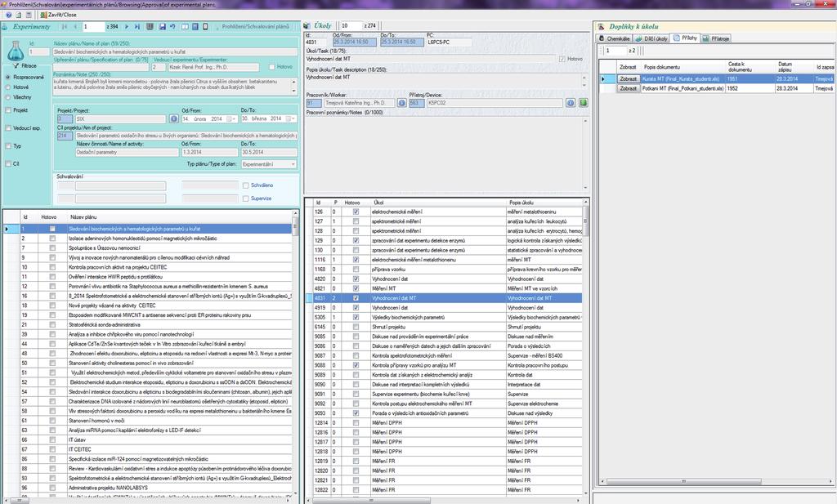Click the document icon beside the help icon
The image size is (837, 504).
(18, 15)
